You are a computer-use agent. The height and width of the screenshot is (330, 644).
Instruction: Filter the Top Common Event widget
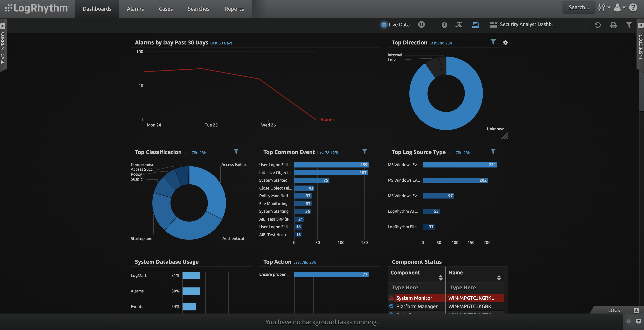365,151
